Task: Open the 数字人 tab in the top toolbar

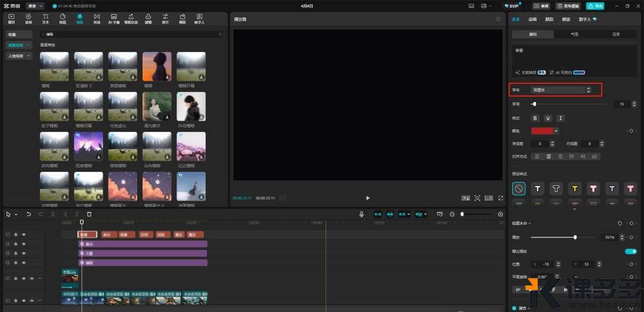Action: tap(200, 18)
